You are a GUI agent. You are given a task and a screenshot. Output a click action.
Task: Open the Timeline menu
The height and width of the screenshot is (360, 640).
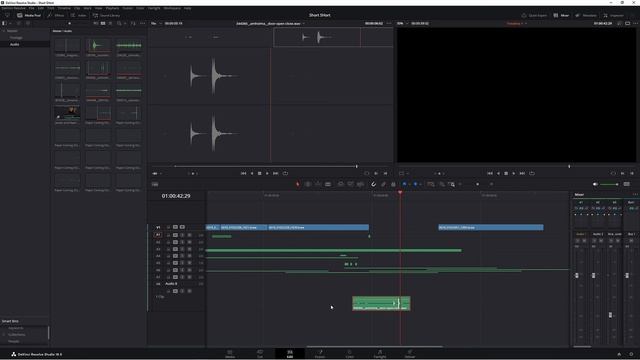[x=64, y=8]
